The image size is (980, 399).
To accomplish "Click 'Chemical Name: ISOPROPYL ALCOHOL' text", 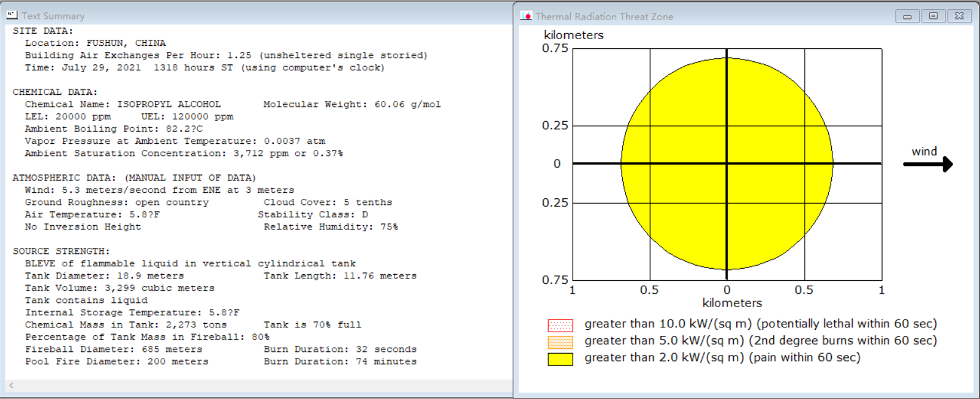I will 123,104.
